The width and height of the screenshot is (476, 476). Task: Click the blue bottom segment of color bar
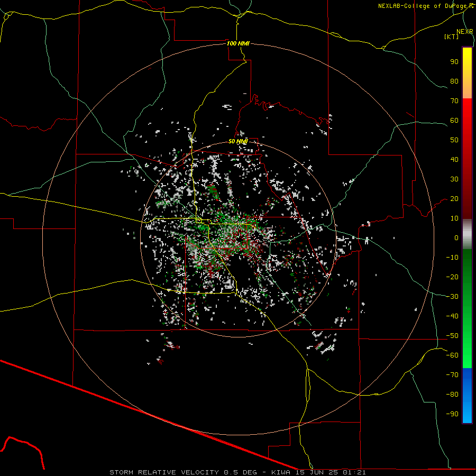pyautogui.click(x=467, y=396)
